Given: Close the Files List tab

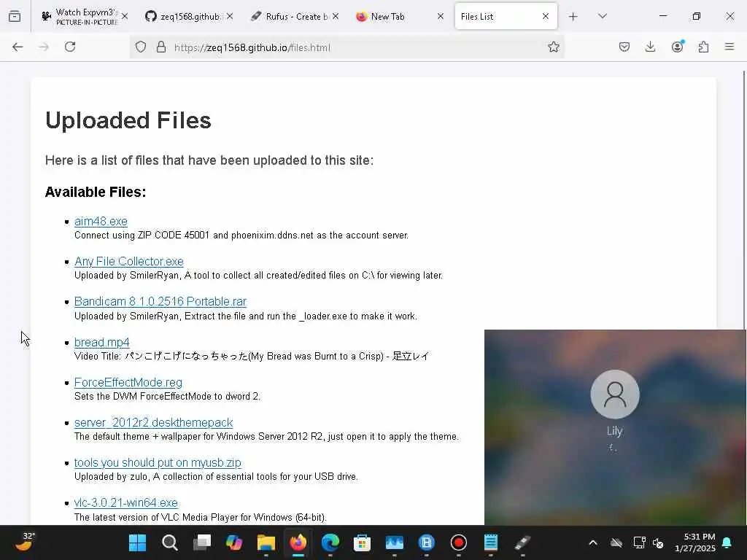Looking at the screenshot, I should pyautogui.click(x=546, y=16).
